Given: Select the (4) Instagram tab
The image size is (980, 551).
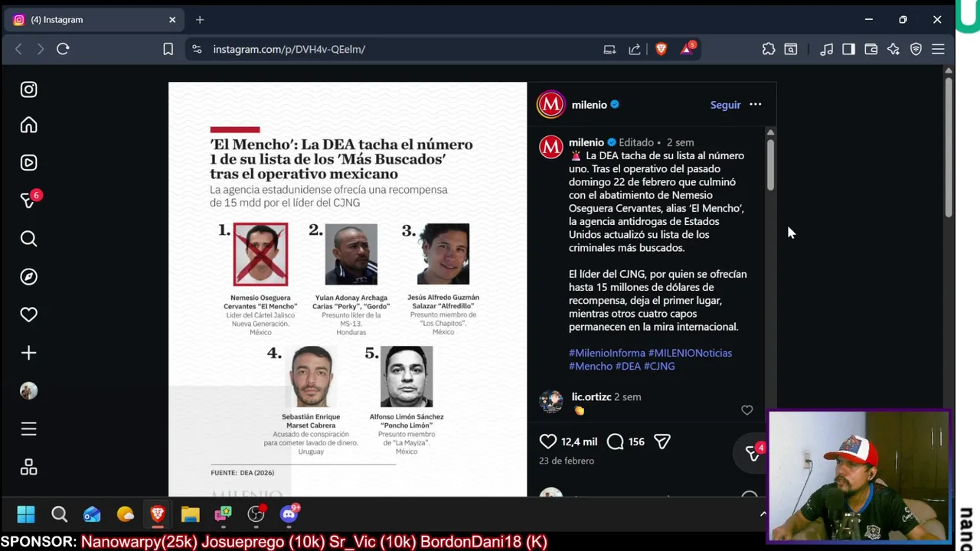Looking at the screenshot, I should [95, 20].
